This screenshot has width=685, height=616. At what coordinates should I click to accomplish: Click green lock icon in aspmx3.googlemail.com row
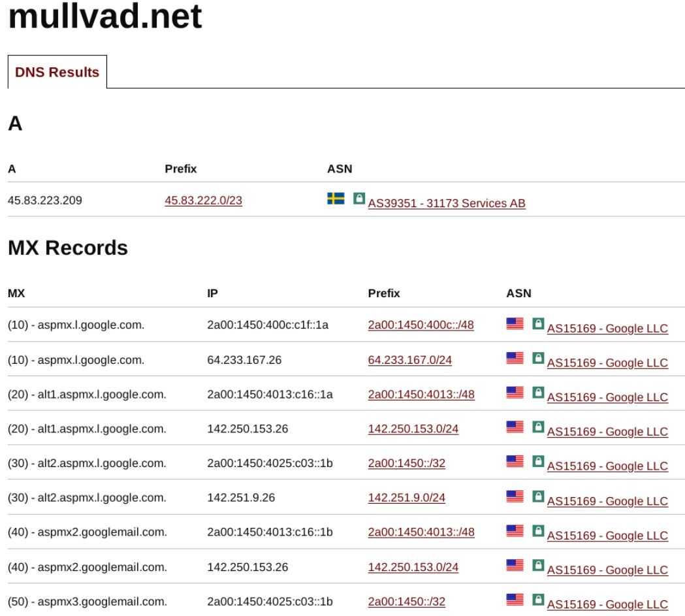[x=537, y=599]
